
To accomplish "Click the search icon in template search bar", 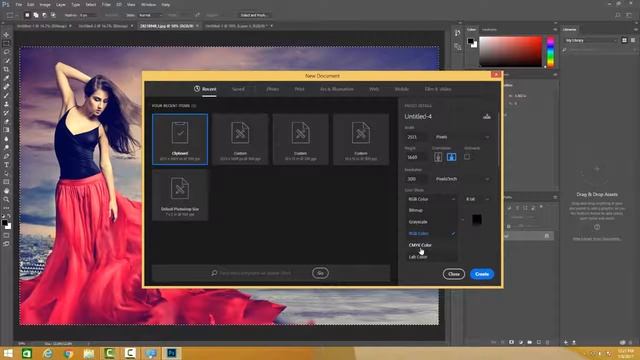I will click(214, 273).
